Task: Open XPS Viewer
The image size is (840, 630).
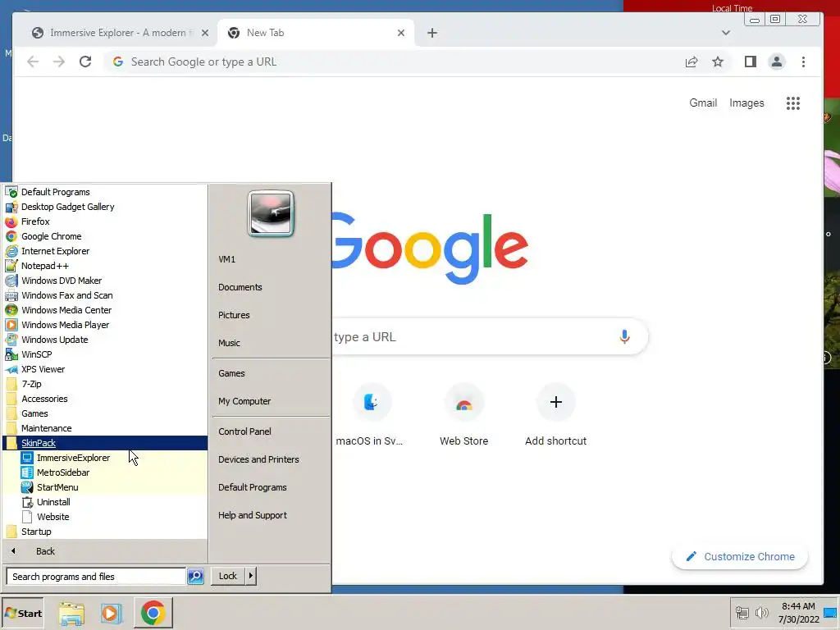Action: coord(105,369)
